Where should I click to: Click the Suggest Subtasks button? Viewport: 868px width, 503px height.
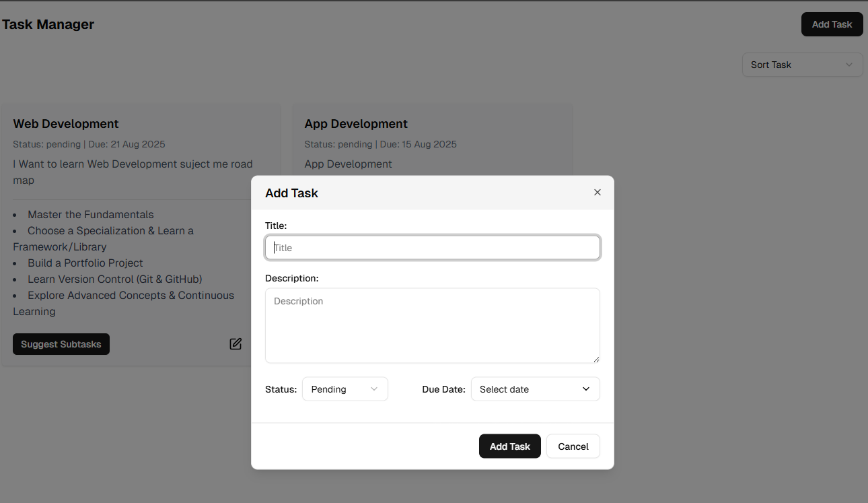point(61,344)
